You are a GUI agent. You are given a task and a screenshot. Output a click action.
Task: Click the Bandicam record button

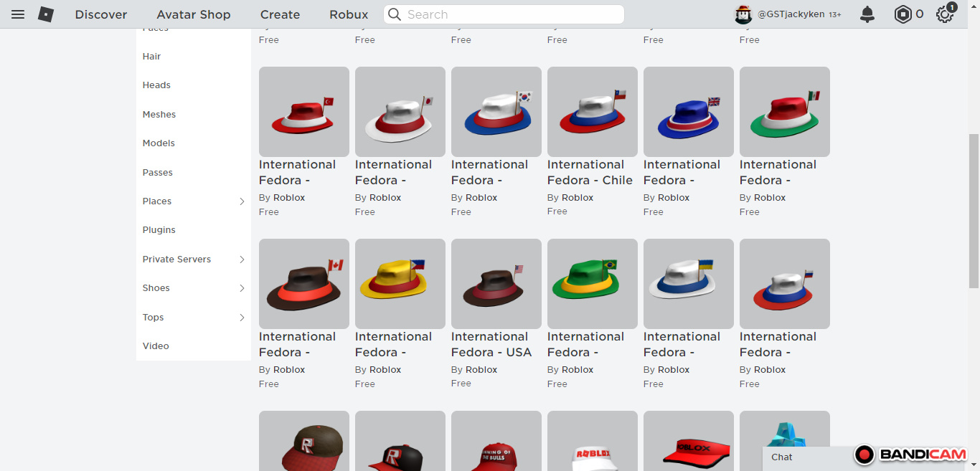coord(864,455)
